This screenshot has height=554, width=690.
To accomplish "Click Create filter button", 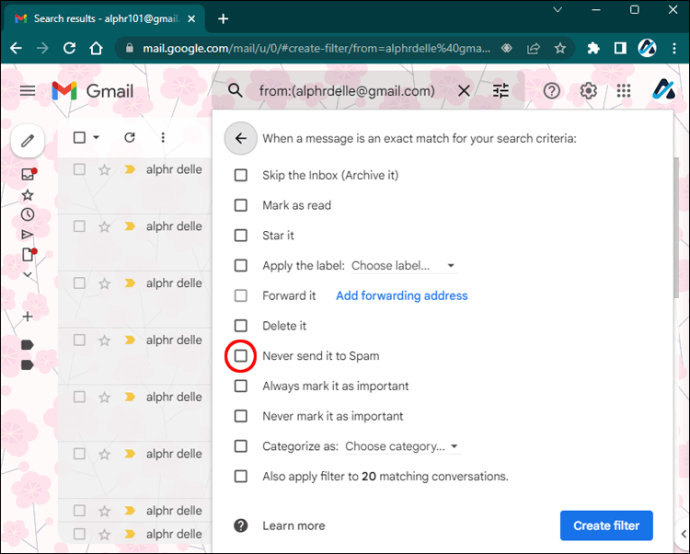I will click(606, 525).
